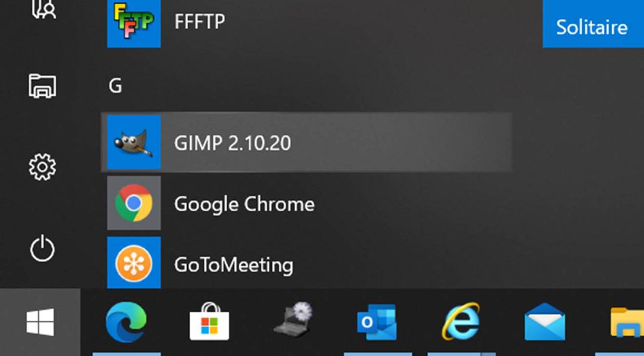The width and height of the screenshot is (644, 356).
Task: Open File Explorer from the taskbar
Action: [627, 323]
